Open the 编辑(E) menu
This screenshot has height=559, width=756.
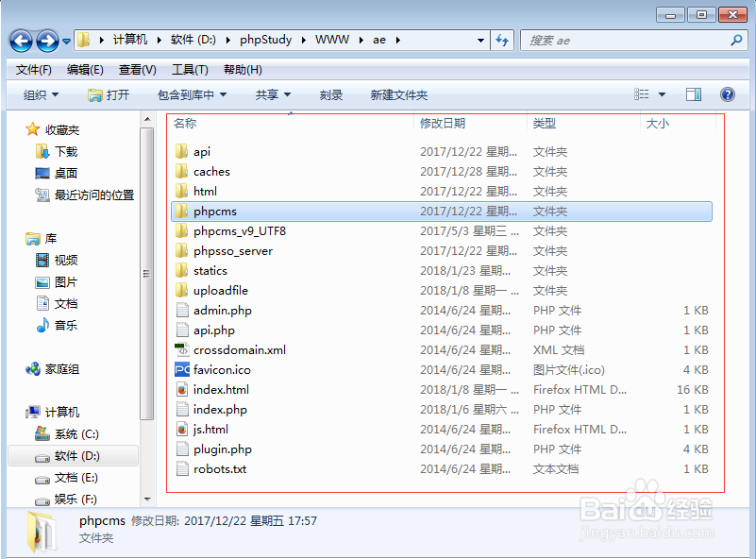(85, 70)
